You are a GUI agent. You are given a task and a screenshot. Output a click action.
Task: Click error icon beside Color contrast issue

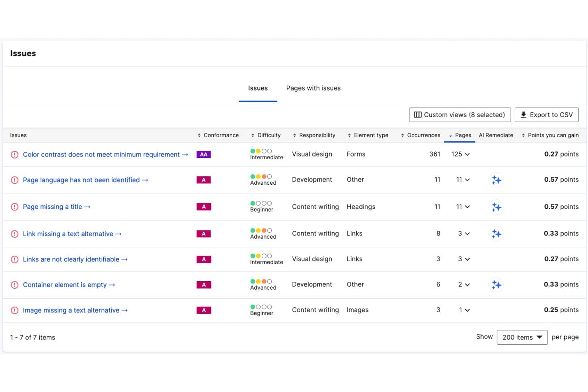click(x=15, y=154)
